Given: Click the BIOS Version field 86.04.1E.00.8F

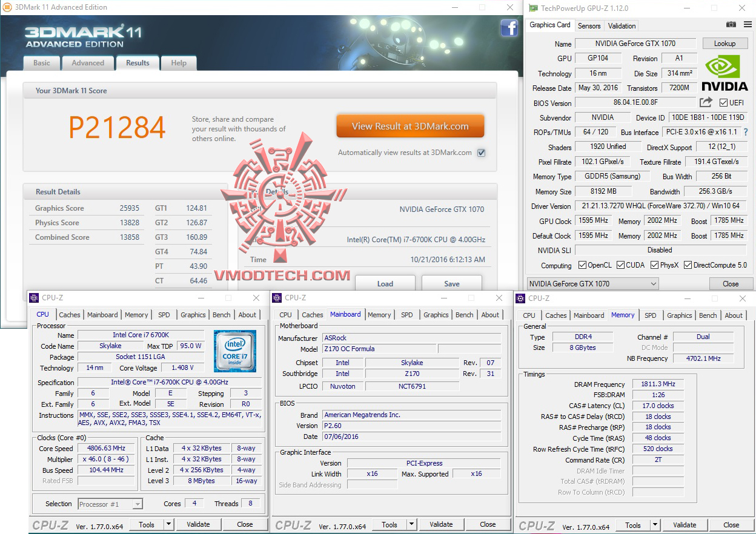Looking at the screenshot, I should pos(635,103).
